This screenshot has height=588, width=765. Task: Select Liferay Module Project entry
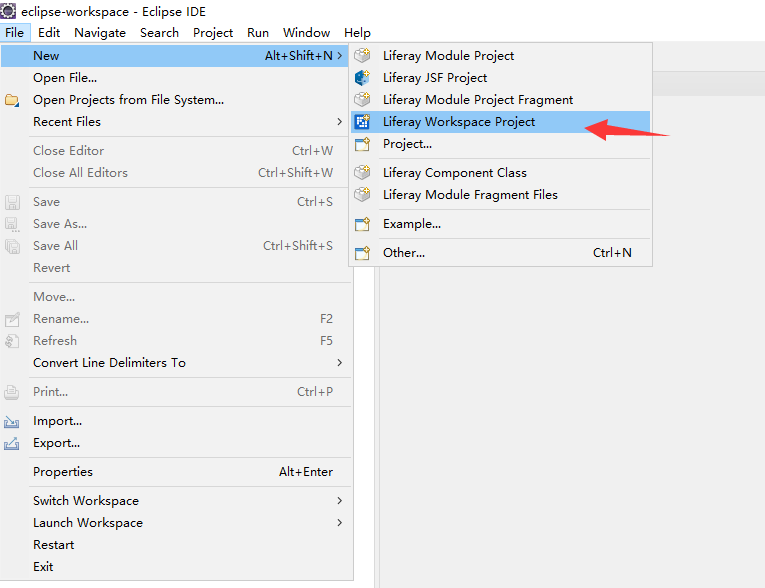[x=501, y=56]
